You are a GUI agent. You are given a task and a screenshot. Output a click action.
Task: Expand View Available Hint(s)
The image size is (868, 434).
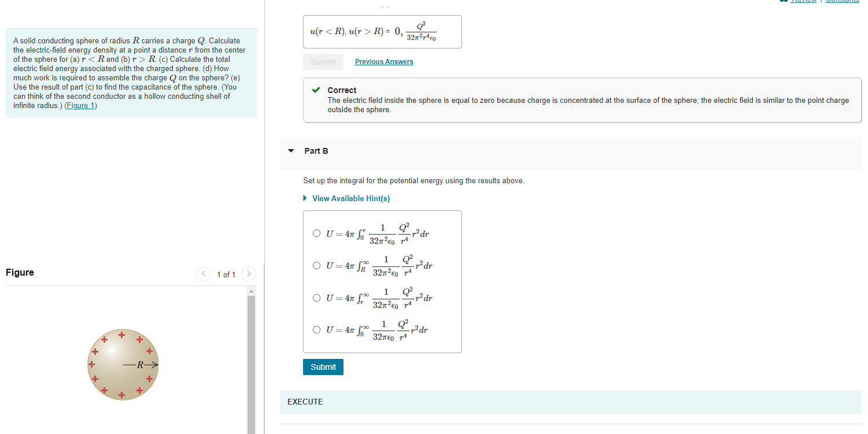[x=346, y=198]
